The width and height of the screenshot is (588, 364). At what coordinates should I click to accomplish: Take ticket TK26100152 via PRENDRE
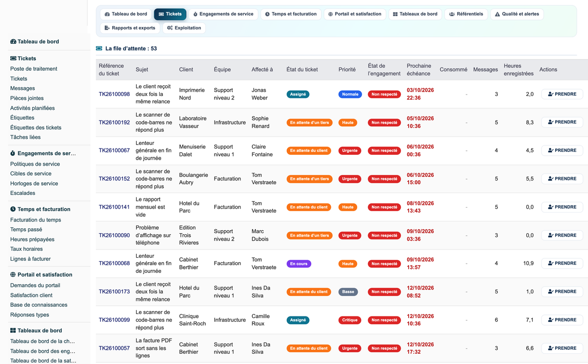(x=562, y=179)
